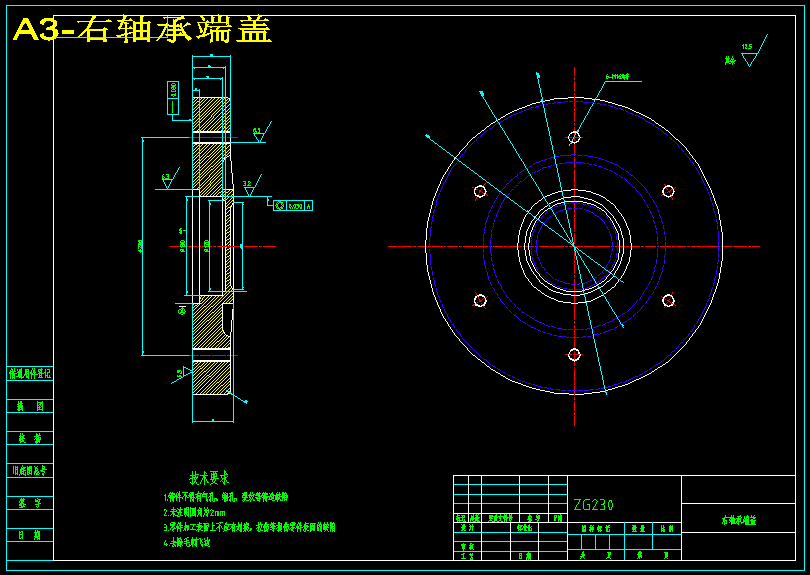Select the "数量" cell in the title block
The width and height of the screenshot is (810, 575).
(x=638, y=529)
